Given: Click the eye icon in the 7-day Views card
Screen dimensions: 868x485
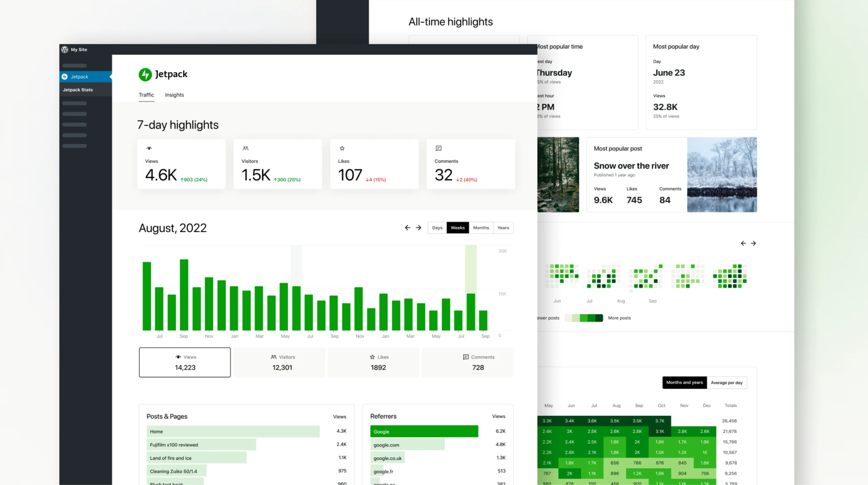Looking at the screenshot, I should 149,148.
